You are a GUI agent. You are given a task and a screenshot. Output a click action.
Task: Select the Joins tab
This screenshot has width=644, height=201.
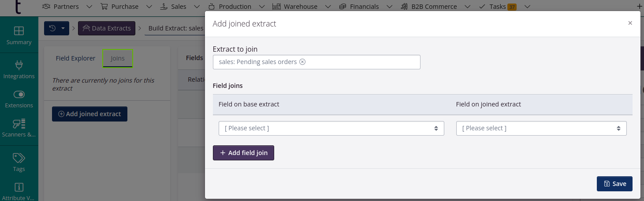pyautogui.click(x=118, y=58)
